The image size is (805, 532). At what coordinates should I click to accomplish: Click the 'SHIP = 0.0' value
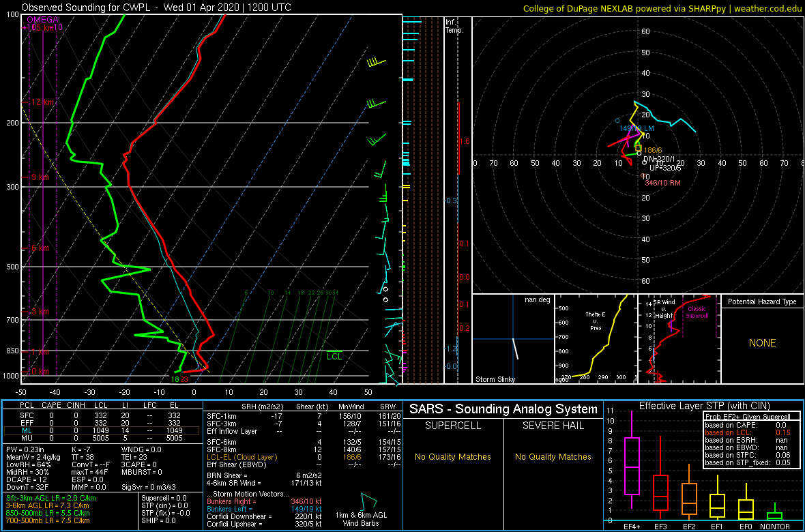click(158, 520)
